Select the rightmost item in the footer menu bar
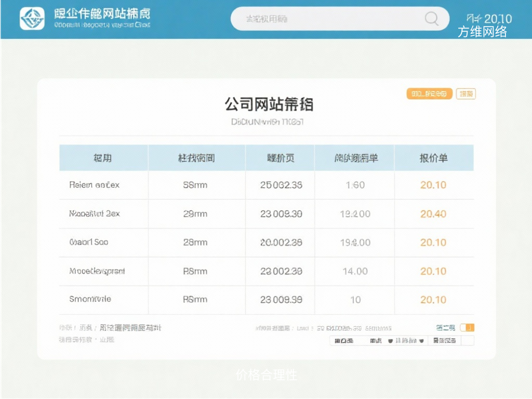This screenshot has width=532, height=399. (444, 340)
